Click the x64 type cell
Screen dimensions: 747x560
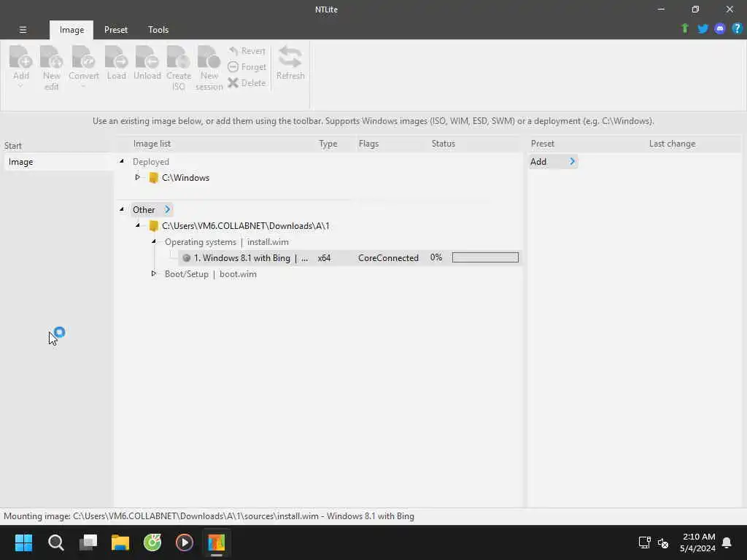point(324,258)
